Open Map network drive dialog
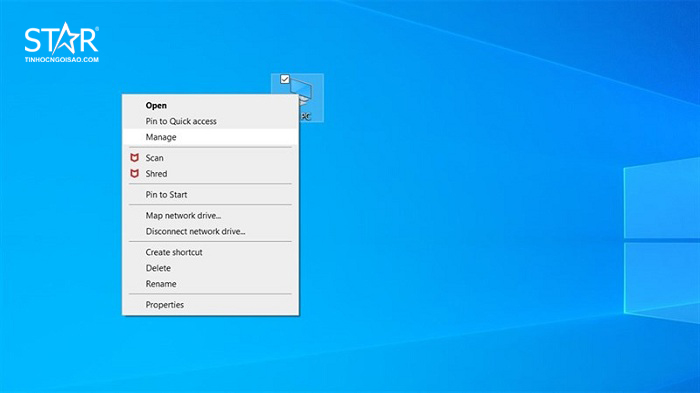 click(210, 215)
